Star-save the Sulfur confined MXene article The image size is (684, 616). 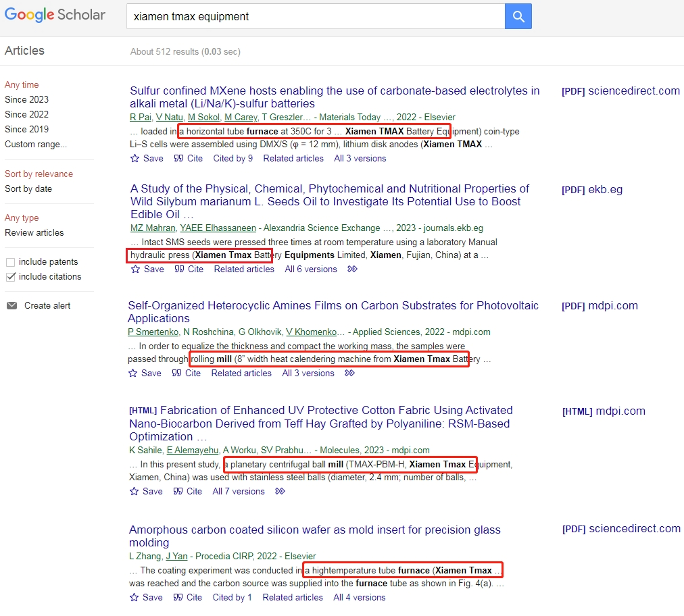click(x=135, y=158)
